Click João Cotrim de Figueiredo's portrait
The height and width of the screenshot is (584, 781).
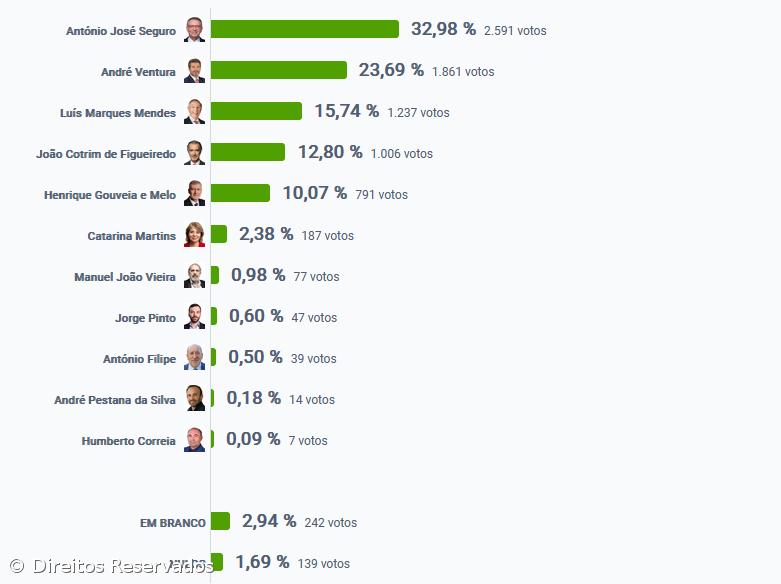[x=194, y=153]
